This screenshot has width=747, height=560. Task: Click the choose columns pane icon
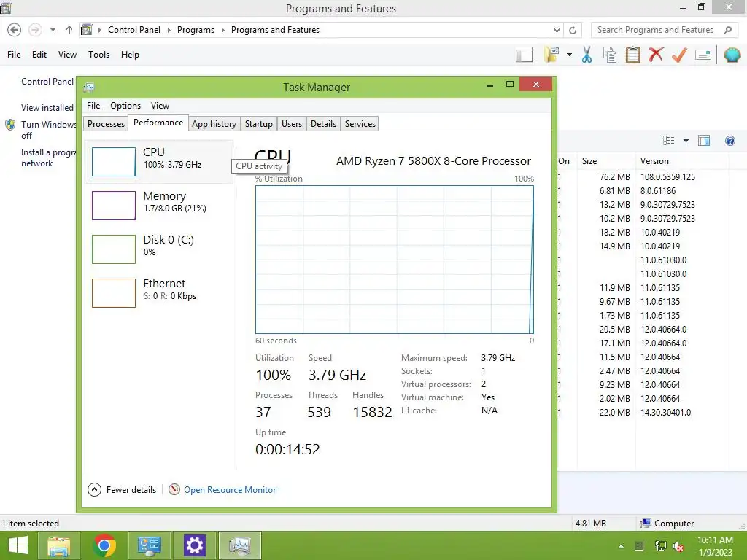tap(704, 141)
